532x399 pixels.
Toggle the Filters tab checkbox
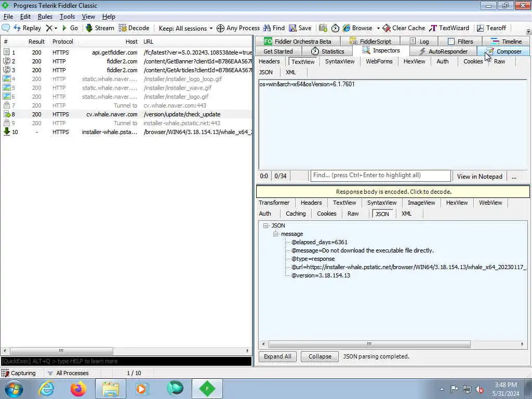[x=451, y=42]
